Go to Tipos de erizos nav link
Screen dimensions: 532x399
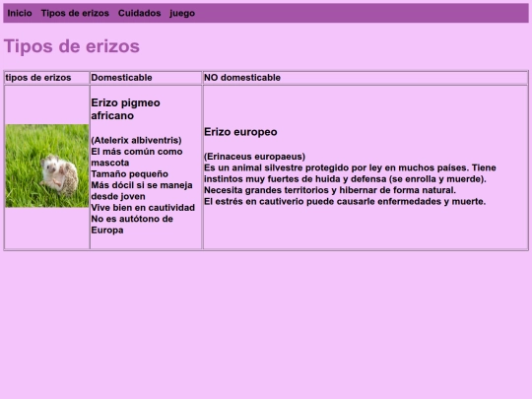(75, 13)
